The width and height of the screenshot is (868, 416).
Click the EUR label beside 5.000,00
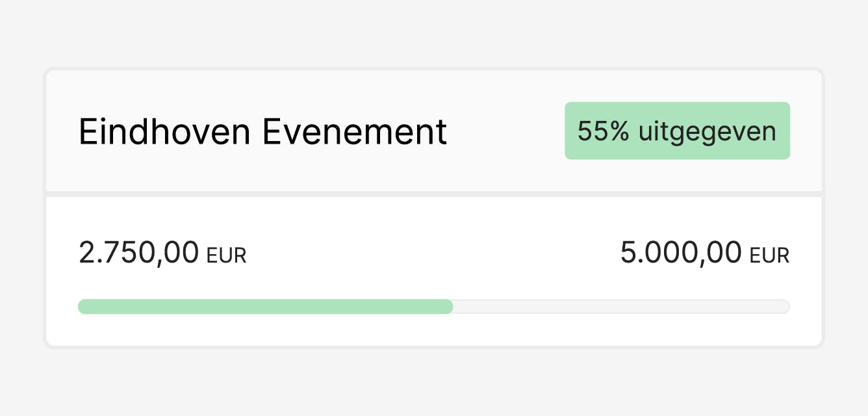[769, 255]
